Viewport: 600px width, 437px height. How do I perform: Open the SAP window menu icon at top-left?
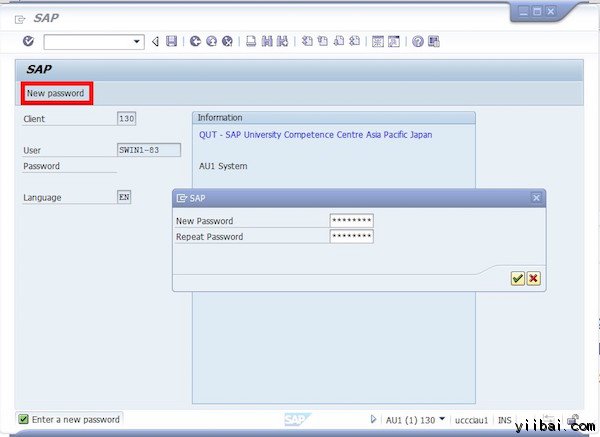pos(20,19)
